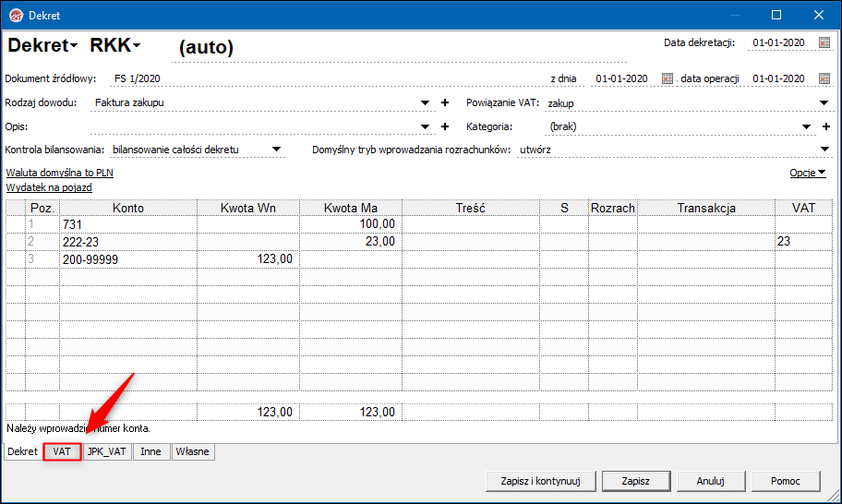Open calendar picker for 'z dnia' date
Image resolution: width=842 pixels, height=504 pixels.
668,78
